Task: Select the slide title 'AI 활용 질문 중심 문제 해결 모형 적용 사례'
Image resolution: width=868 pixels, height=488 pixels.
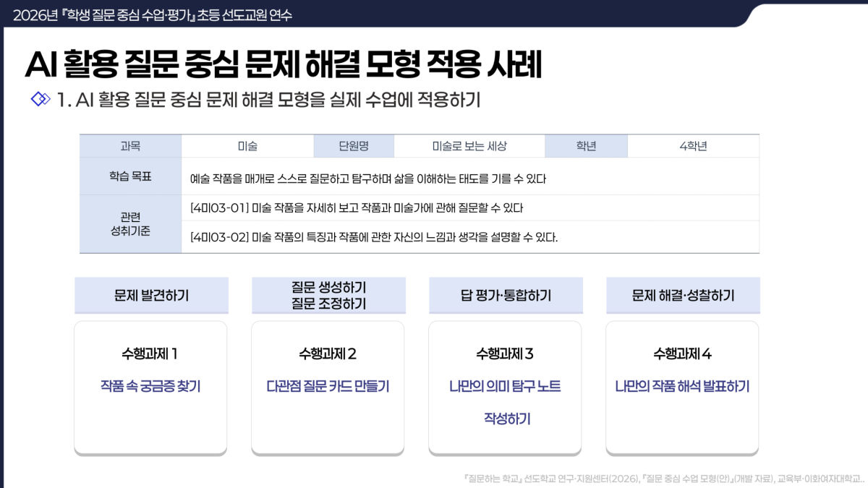Action: click(283, 65)
